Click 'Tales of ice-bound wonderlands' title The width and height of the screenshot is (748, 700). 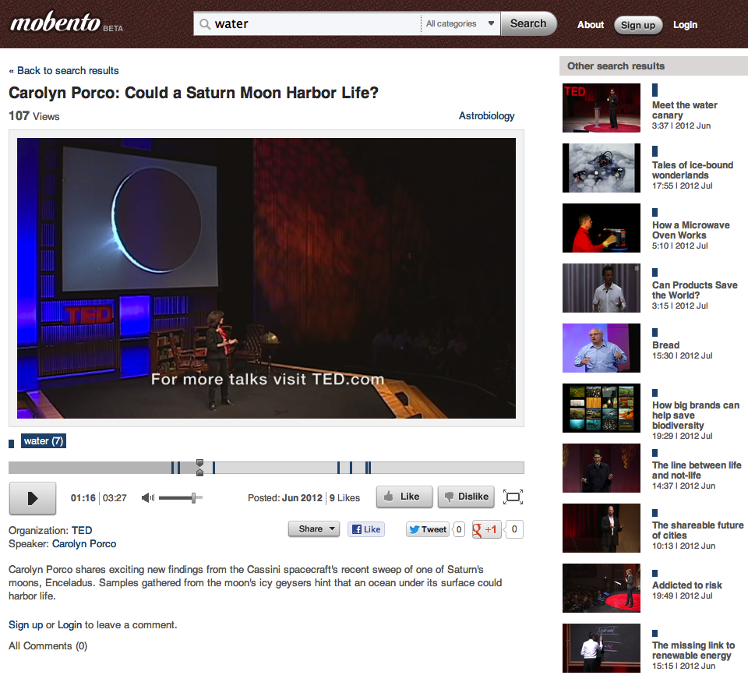693,171
